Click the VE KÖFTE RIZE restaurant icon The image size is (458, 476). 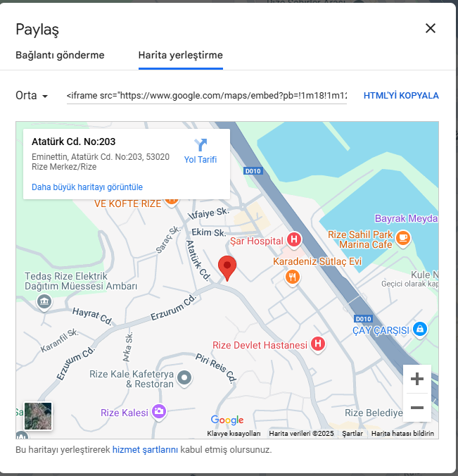tap(172, 201)
